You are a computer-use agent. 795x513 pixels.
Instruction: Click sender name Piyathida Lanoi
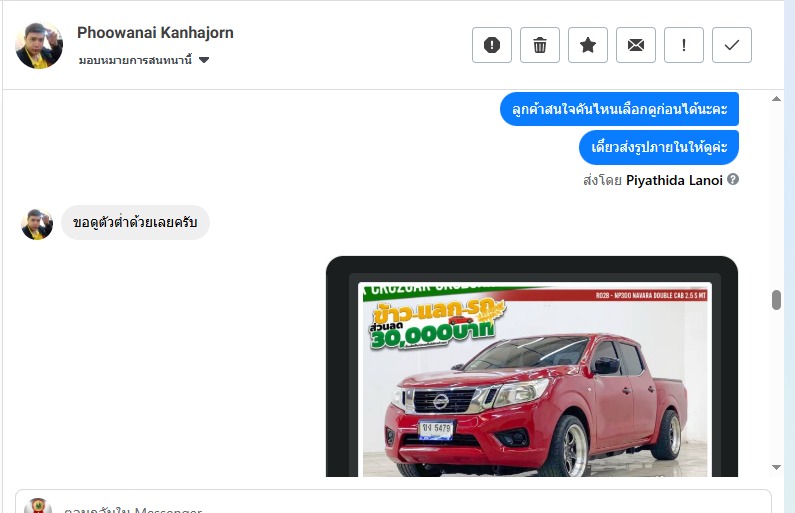click(674, 180)
